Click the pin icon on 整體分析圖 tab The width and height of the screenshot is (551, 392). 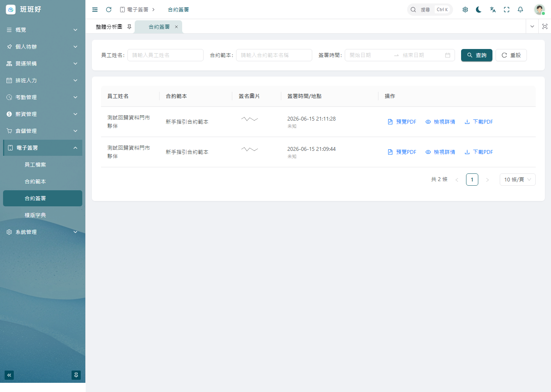tap(129, 27)
